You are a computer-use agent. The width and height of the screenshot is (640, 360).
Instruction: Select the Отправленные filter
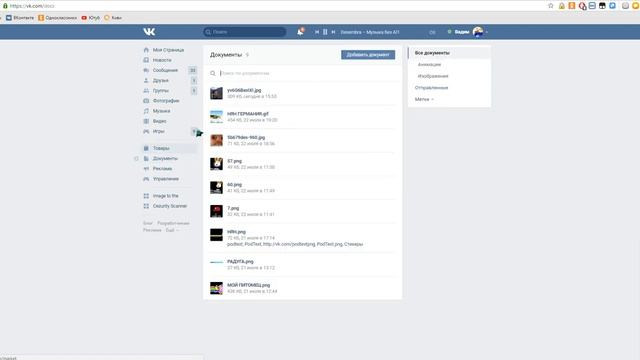431,88
